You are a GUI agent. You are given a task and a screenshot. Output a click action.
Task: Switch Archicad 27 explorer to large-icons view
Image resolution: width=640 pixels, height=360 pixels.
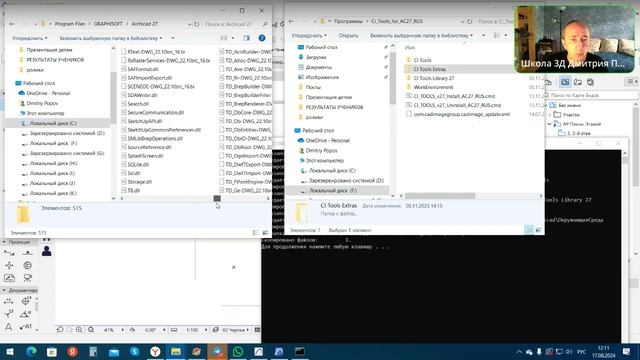[x=265, y=233]
